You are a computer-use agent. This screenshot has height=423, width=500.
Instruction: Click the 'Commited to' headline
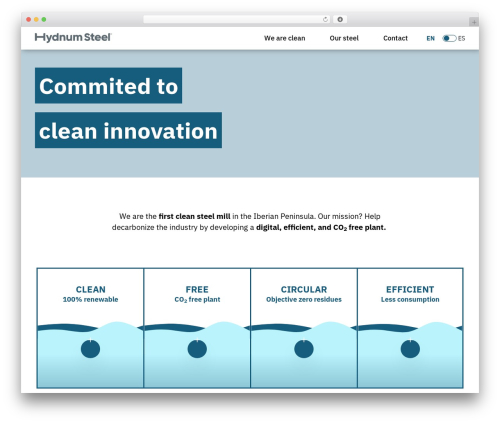tap(108, 86)
